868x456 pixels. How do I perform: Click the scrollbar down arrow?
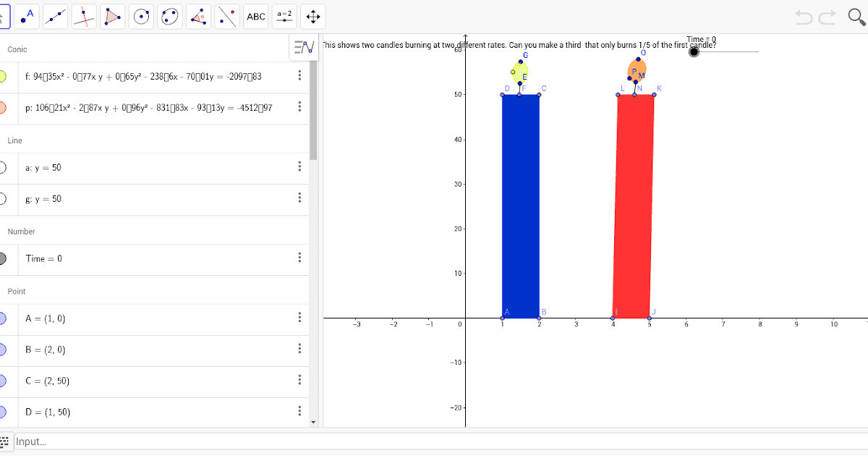coord(313,422)
